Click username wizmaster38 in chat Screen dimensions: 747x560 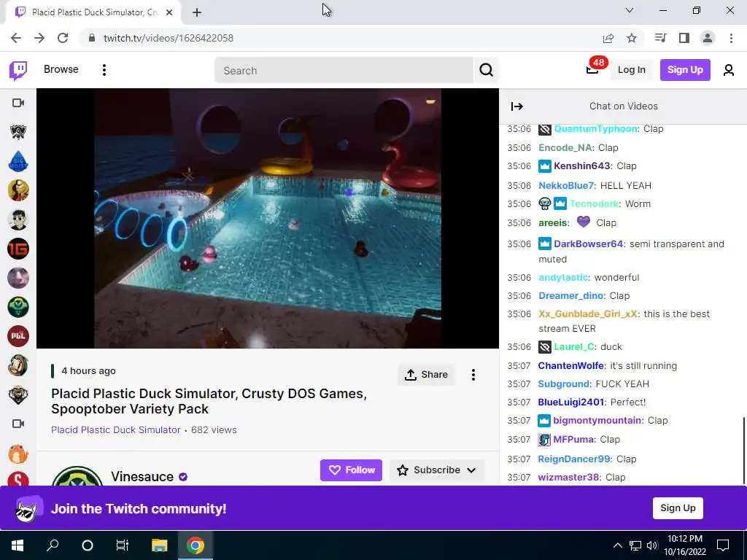568,477
